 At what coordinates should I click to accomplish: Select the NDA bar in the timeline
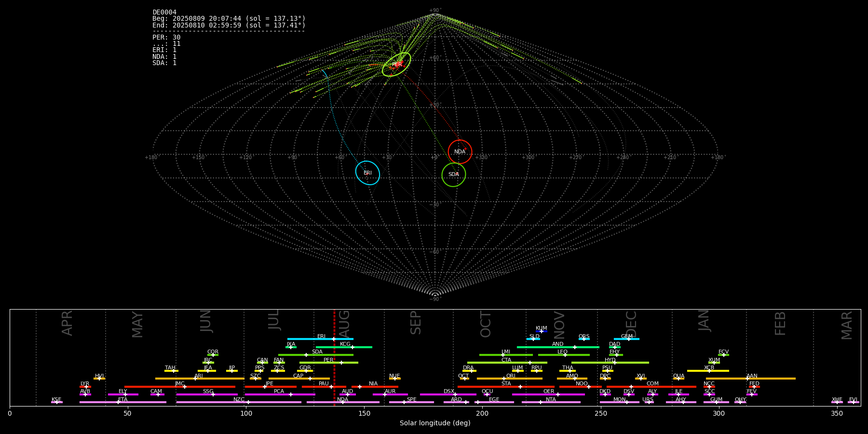pyautogui.click(x=343, y=402)
